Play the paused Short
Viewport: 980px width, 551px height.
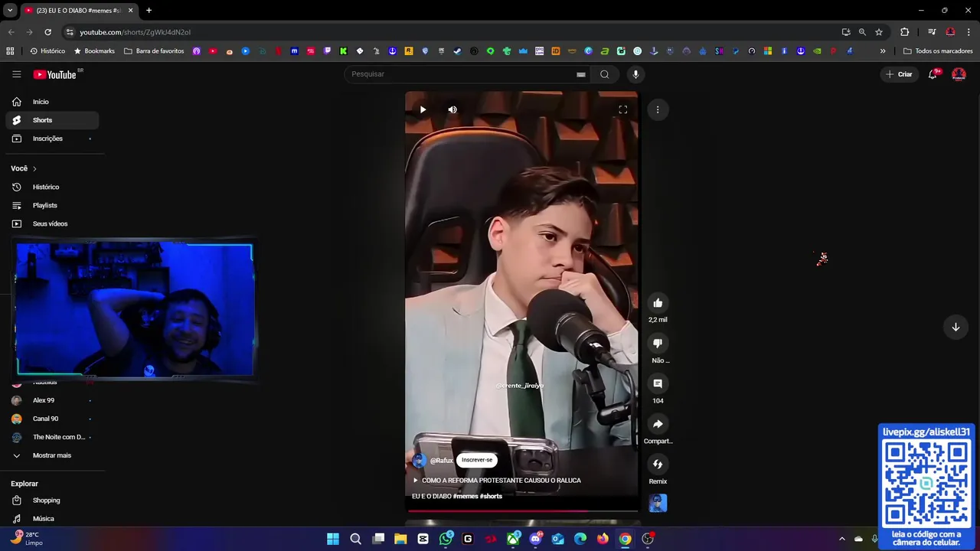point(423,109)
